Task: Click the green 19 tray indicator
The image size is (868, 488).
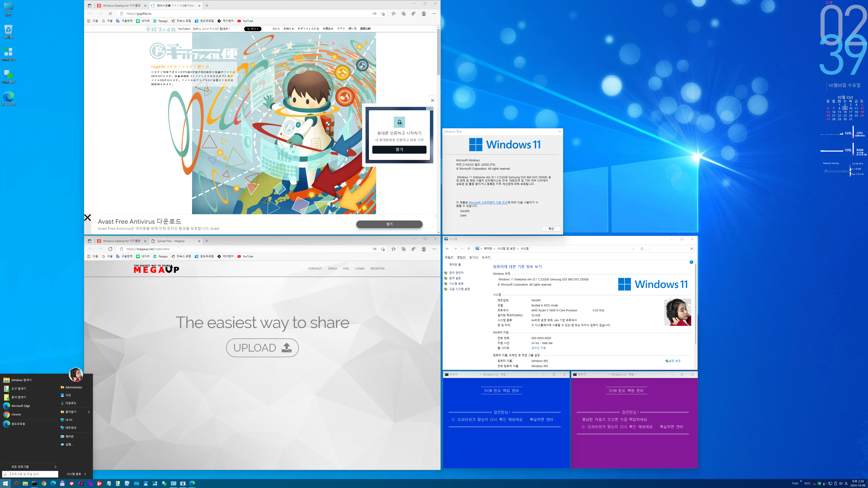Action: 819,484
